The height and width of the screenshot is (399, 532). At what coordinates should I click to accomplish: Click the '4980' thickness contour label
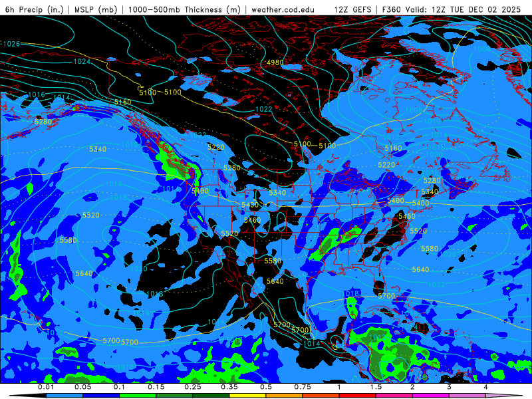point(275,63)
